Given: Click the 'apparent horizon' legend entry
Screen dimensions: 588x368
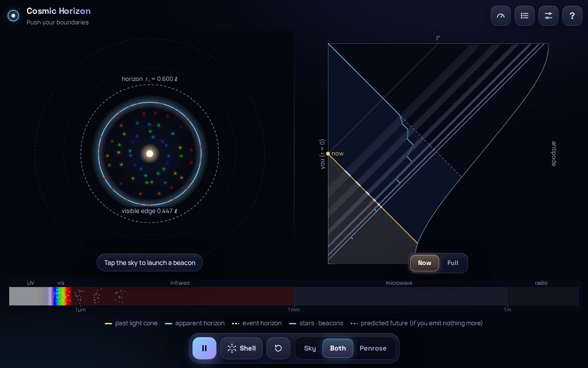Looking at the screenshot, I should click(195, 323).
